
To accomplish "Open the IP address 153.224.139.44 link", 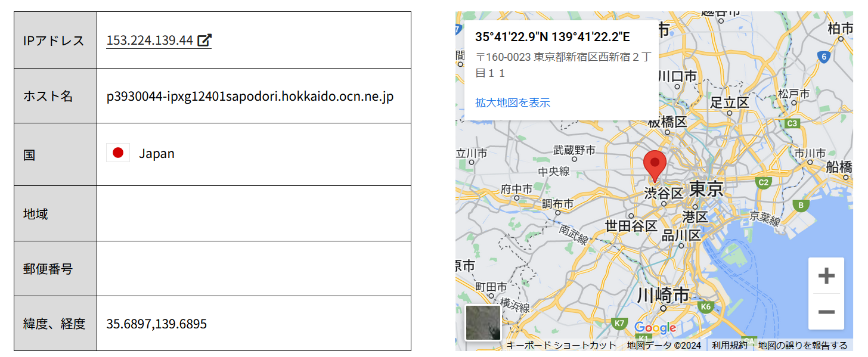I will (x=150, y=40).
